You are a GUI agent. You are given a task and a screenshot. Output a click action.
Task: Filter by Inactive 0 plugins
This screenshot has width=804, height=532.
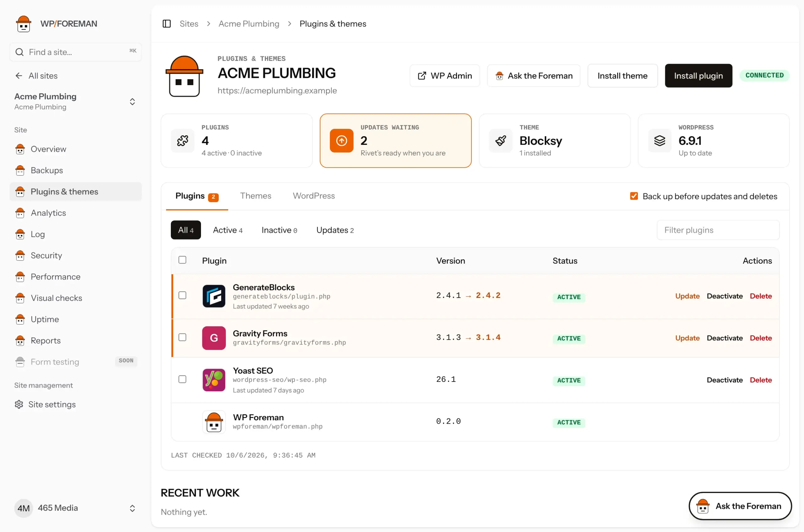coord(279,230)
